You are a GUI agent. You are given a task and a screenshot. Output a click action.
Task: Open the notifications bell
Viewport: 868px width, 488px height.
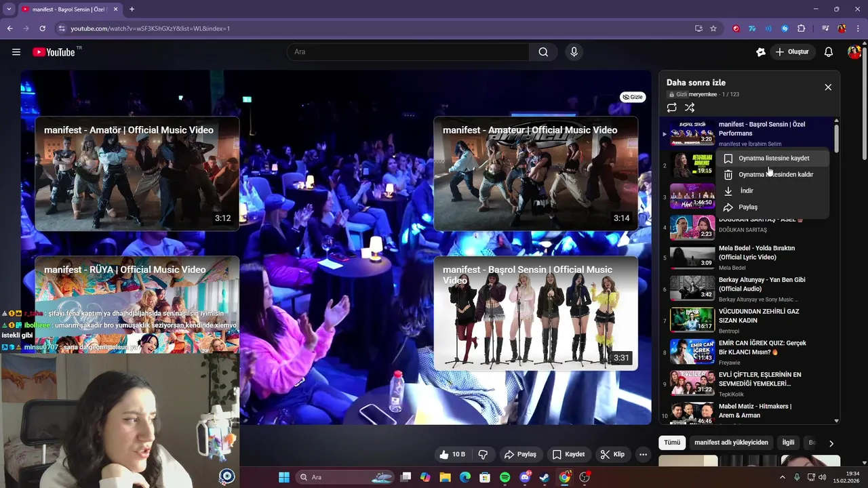[828, 52]
